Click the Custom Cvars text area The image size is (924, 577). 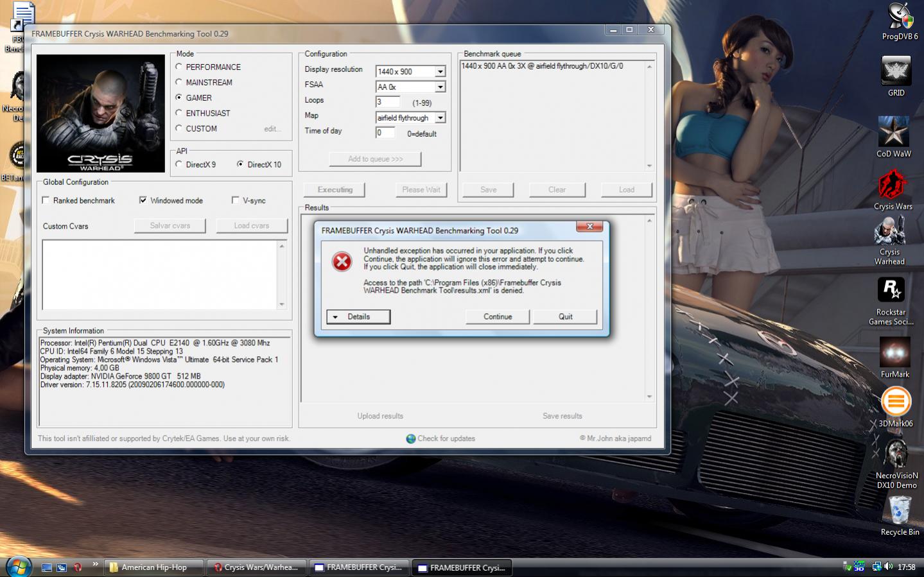coord(159,275)
